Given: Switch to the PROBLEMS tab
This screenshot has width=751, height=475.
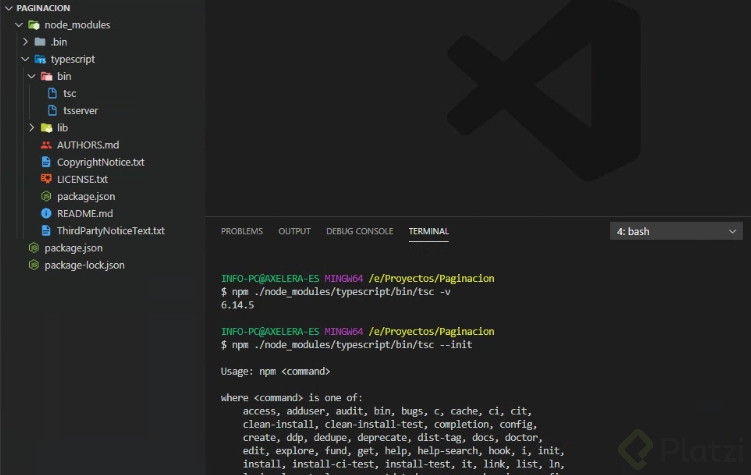Looking at the screenshot, I should point(242,231).
